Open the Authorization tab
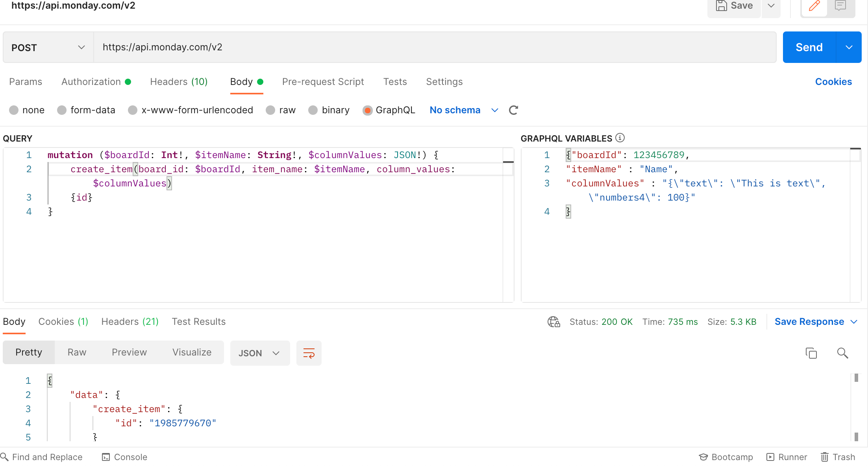The width and height of the screenshot is (868, 466). tap(96, 82)
